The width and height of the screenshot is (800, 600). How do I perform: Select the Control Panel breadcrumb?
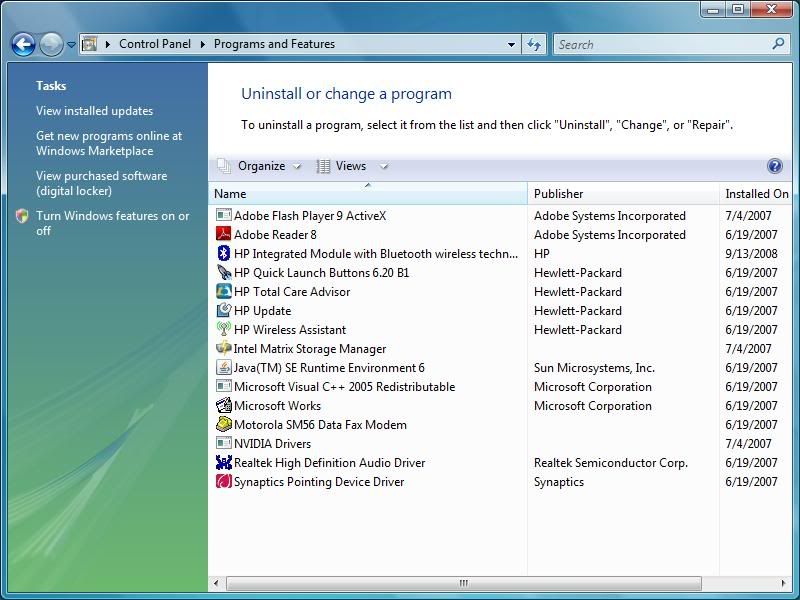coord(155,44)
